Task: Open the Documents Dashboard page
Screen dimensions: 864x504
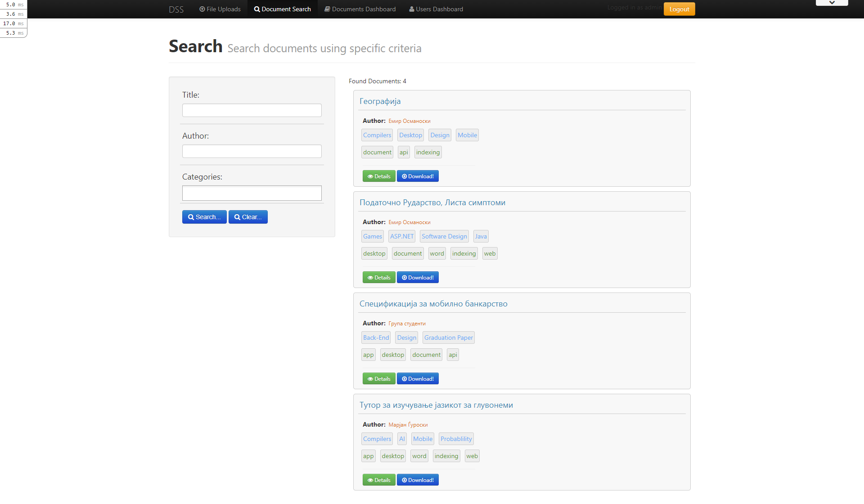Action: [360, 9]
